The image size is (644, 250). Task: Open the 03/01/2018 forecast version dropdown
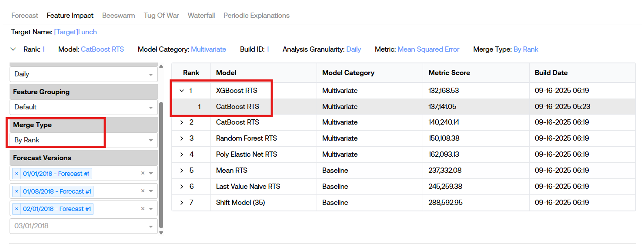click(83, 226)
